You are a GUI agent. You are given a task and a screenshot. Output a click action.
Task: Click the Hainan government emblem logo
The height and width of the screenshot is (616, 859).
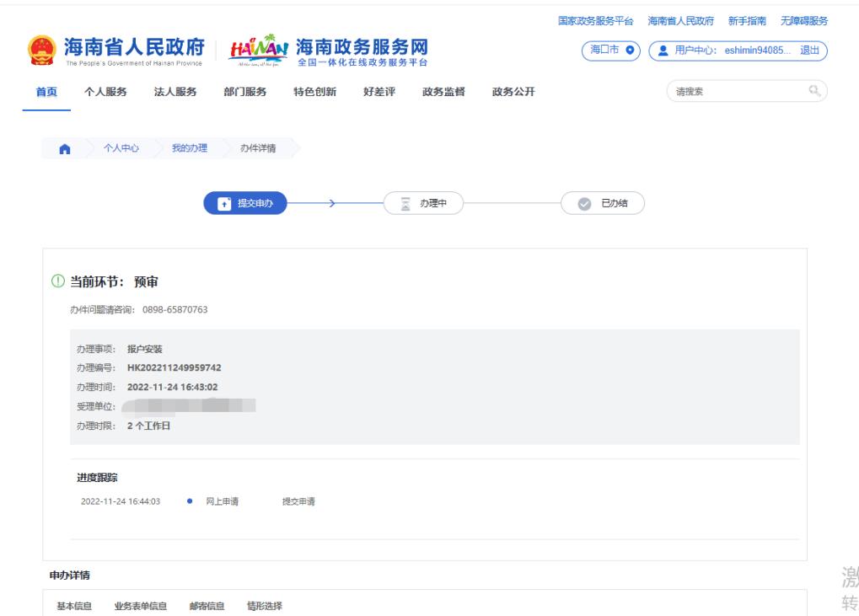[40, 51]
